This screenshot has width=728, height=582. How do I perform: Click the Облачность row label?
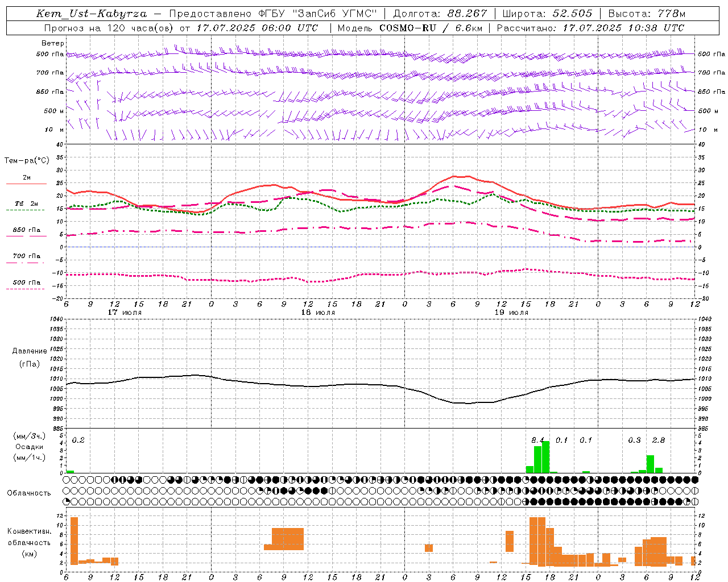29,493
